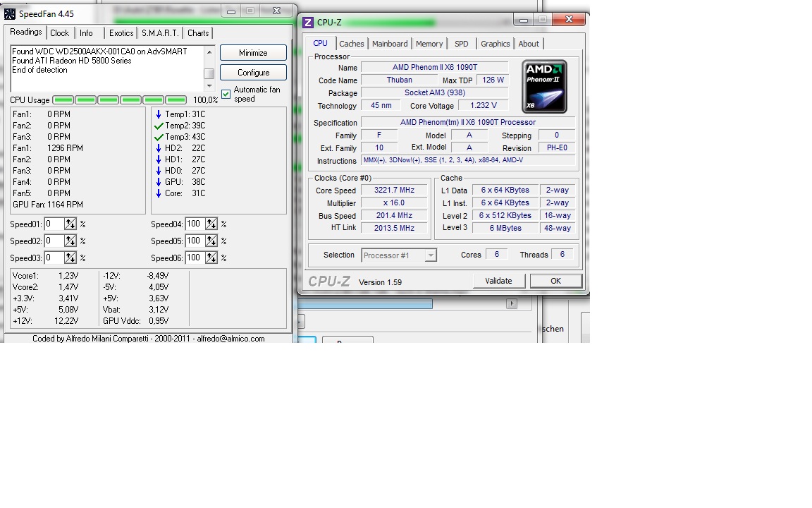
Task: Click the CPU-Z title bar Z icon
Action: coord(308,23)
